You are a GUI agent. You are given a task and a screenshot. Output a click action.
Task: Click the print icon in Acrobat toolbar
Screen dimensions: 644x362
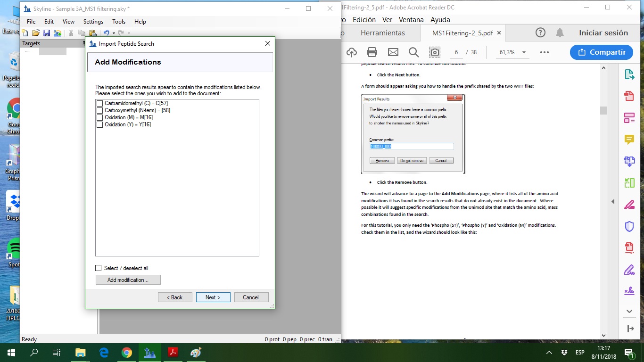coord(372,52)
